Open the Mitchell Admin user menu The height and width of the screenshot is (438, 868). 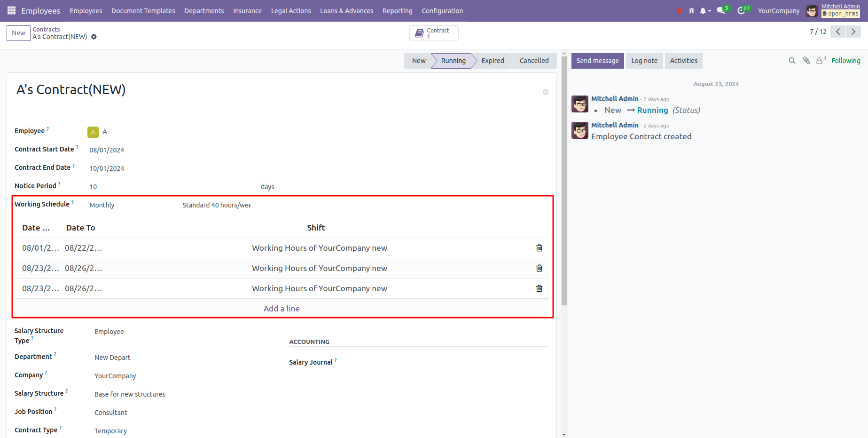click(x=833, y=10)
